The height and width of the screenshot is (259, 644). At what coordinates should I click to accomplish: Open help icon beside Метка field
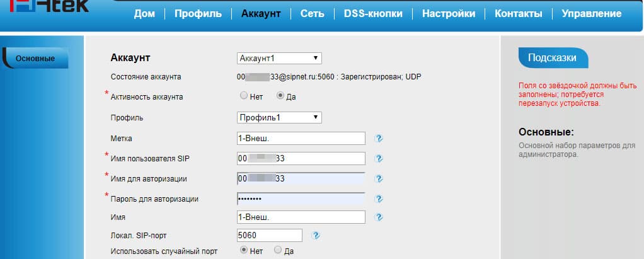379,139
